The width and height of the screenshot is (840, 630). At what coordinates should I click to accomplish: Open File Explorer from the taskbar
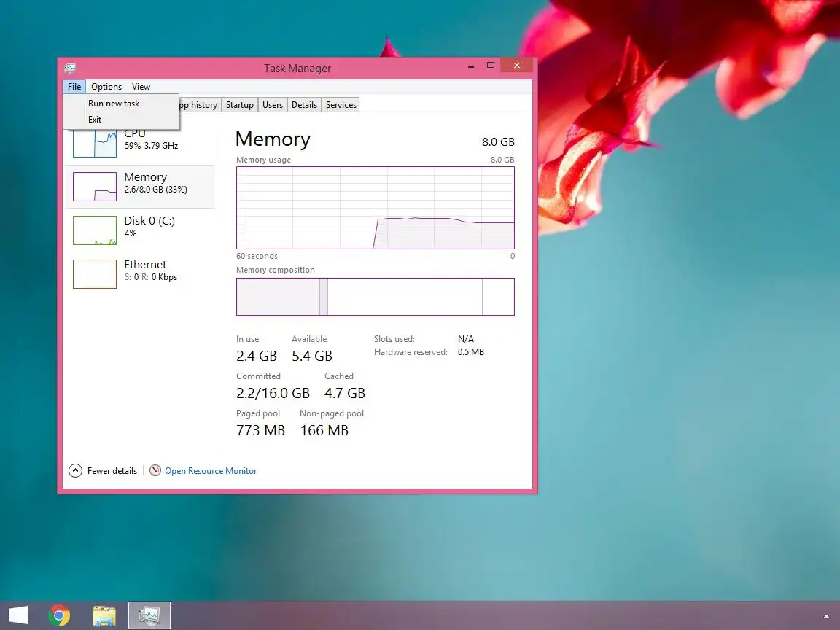104,615
